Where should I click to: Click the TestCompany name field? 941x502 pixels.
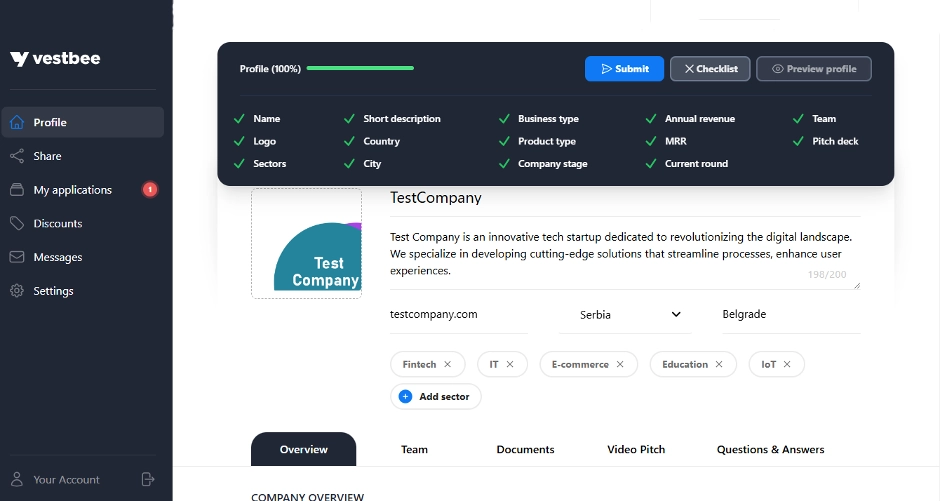click(625, 198)
